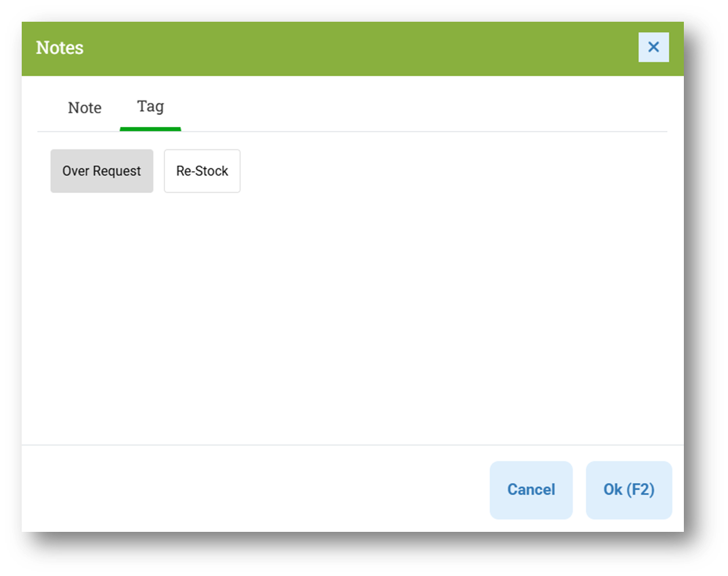Discard tag changes using Cancel

point(531,490)
